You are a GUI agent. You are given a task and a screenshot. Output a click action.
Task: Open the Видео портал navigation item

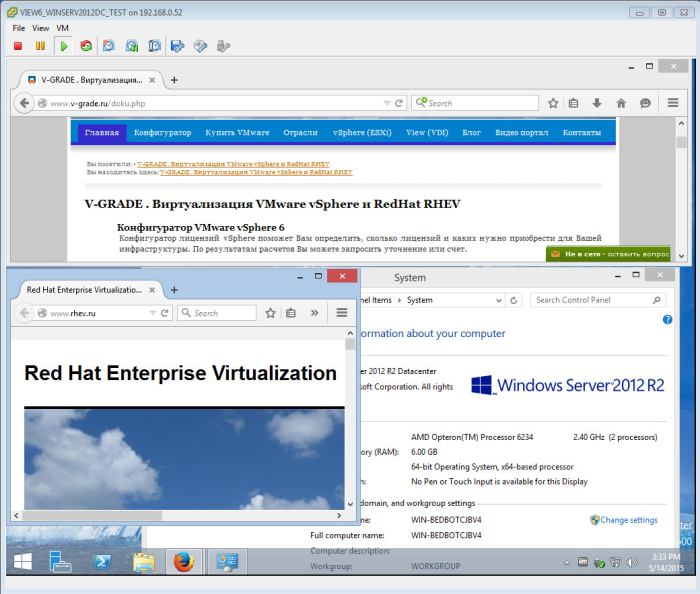tap(521, 133)
